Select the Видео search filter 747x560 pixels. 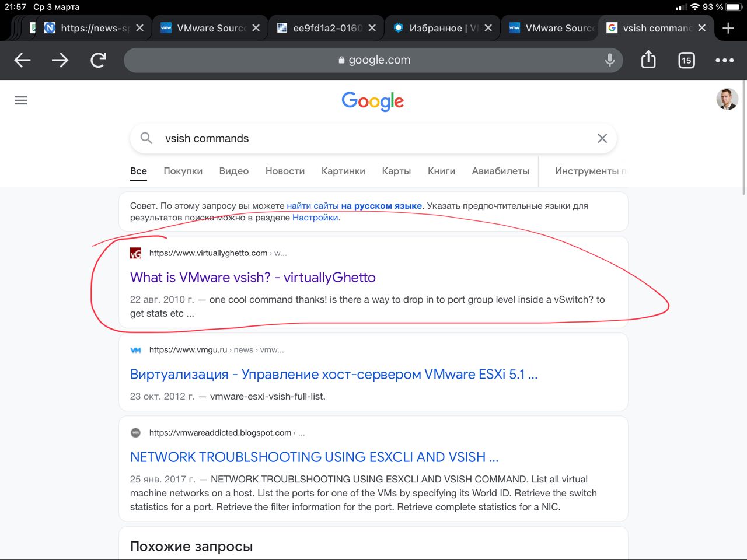point(234,171)
